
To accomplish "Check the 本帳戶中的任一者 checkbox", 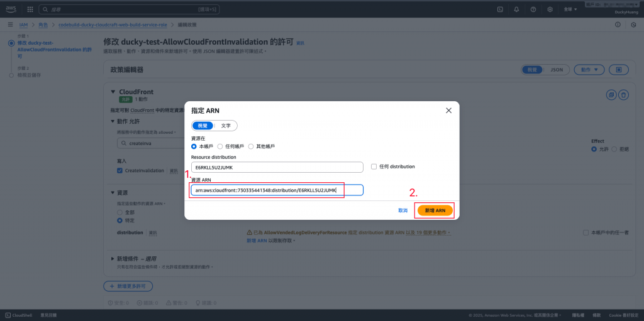I will 586,233.
